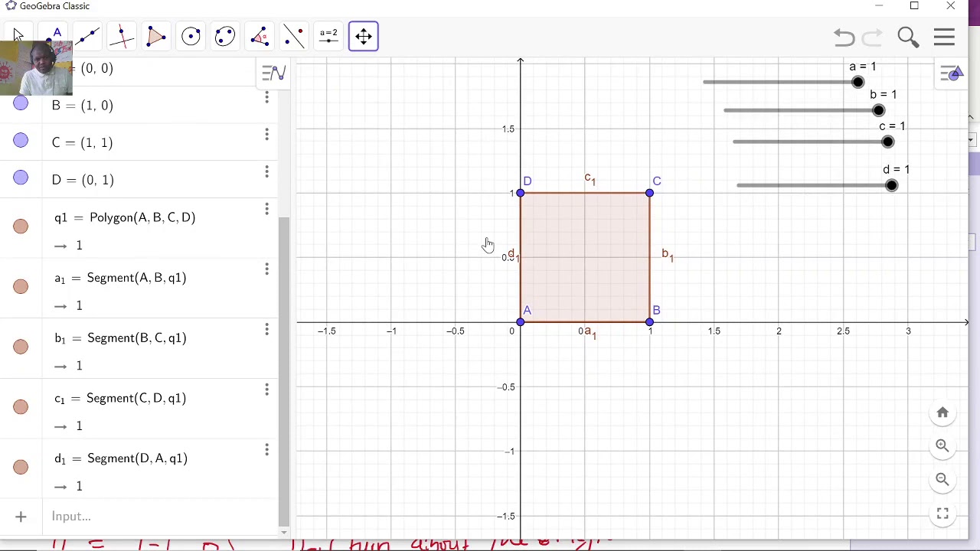The image size is (980, 551).
Task: Select the Slider tool (a=2)
Action: [x=328, y=36]
